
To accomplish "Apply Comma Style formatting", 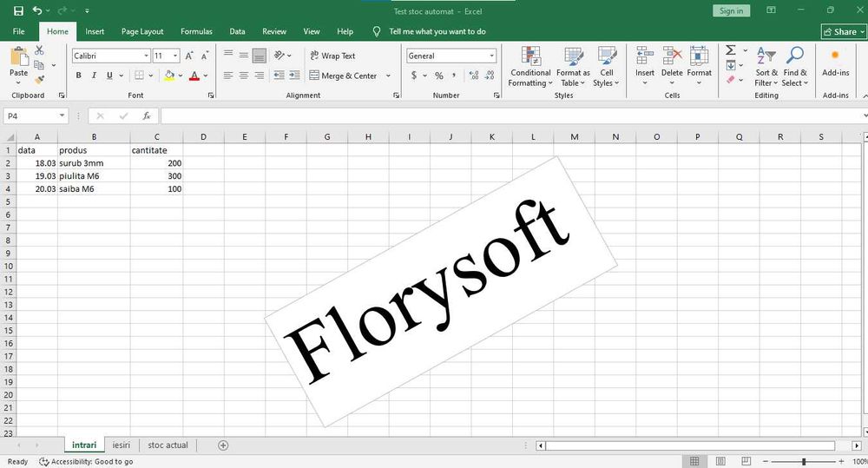I will 454,76.
